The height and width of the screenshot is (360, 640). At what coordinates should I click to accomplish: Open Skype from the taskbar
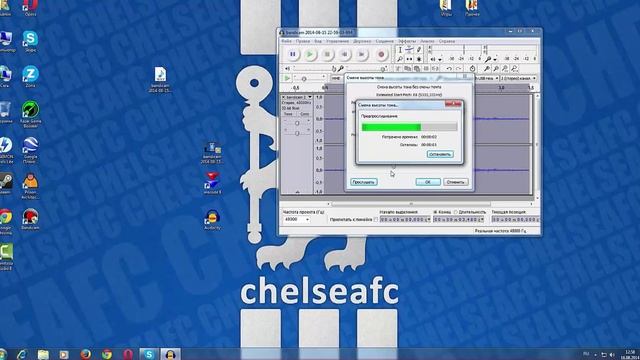click(149, 354)
